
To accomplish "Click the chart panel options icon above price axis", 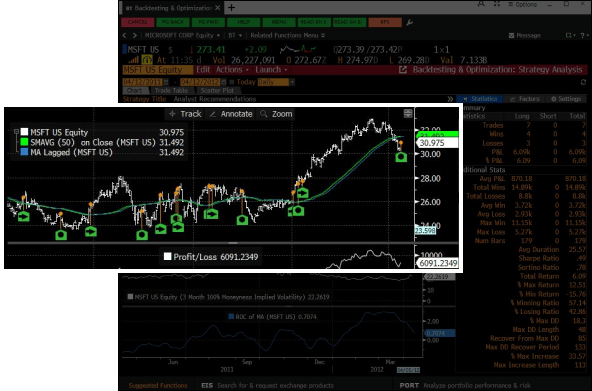I will point(408,114).
